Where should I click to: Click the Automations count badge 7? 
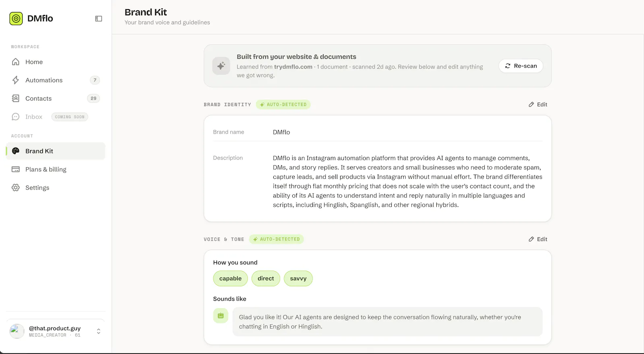pyautogui.click(x=95, y=80)
